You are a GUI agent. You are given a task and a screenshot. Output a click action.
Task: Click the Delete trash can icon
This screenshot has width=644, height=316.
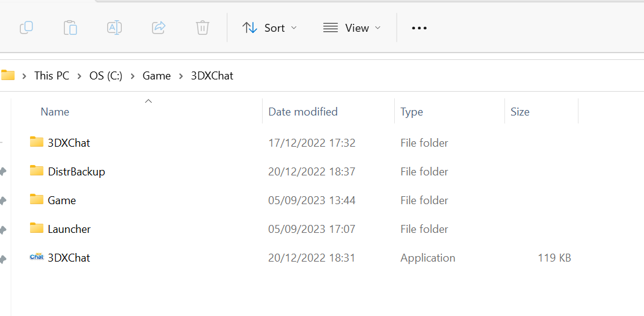click(x=203, y=28)
